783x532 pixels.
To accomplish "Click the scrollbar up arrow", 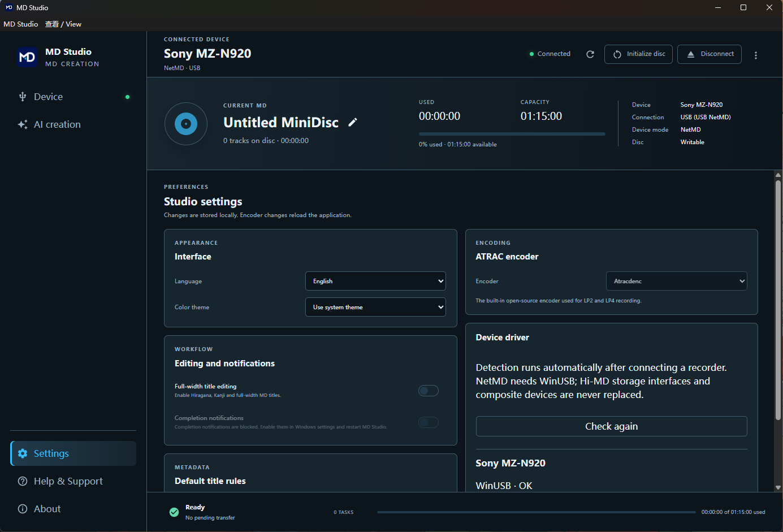I will tap(778, 175).
